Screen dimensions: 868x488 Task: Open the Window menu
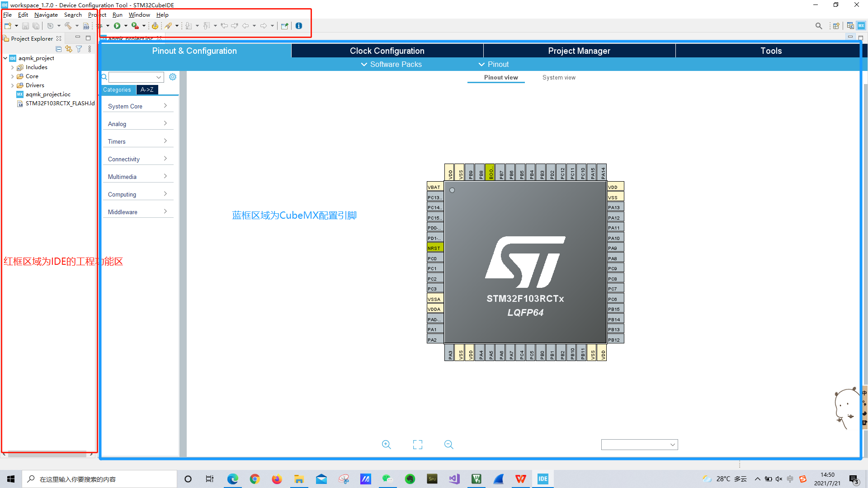pos(139,14)
